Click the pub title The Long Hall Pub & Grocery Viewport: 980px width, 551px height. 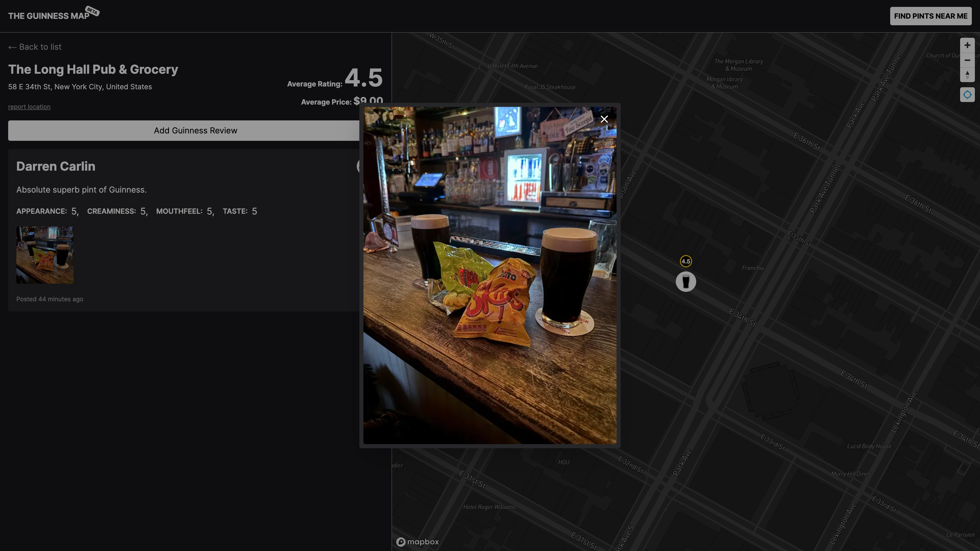click(93, 70)
